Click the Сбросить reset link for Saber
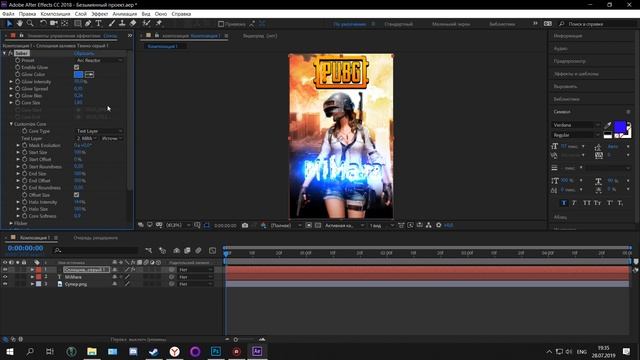 (84, 53)
